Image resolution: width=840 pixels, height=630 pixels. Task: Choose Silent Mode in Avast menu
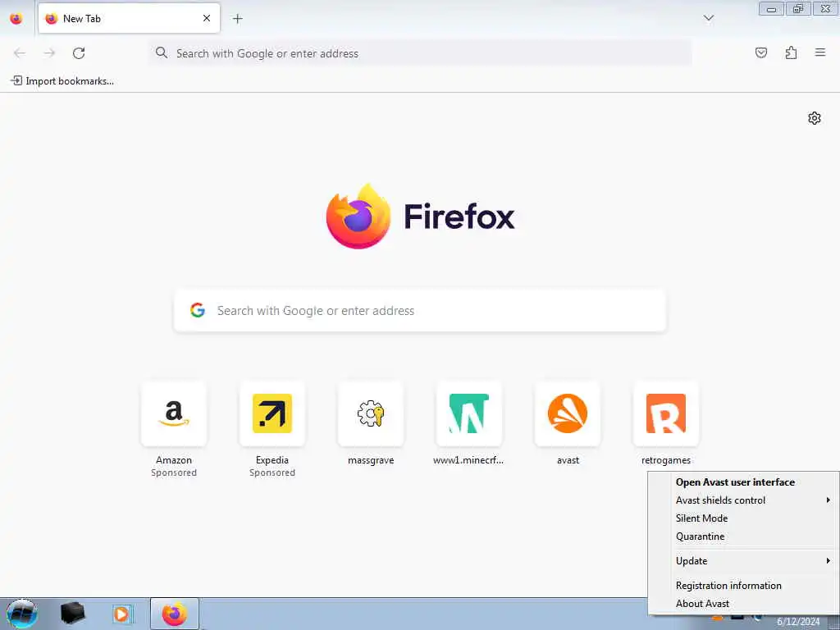click(x=743, y=518)
